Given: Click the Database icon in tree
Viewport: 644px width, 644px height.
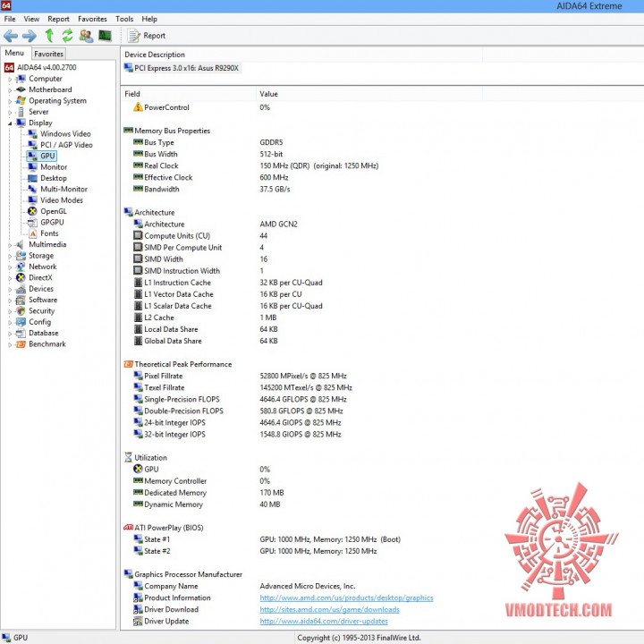Looking at the screenshot, I should (21, 333).
